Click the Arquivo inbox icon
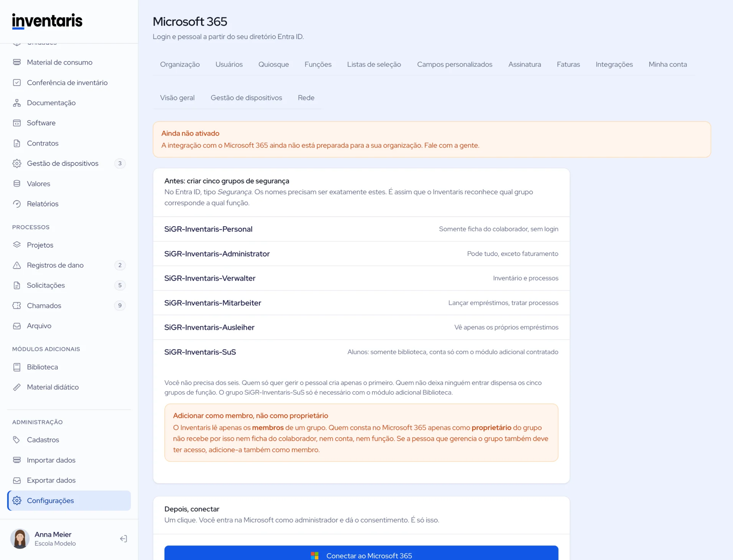Viewport: 733px width, 560px height. click(x=17, y=326)
